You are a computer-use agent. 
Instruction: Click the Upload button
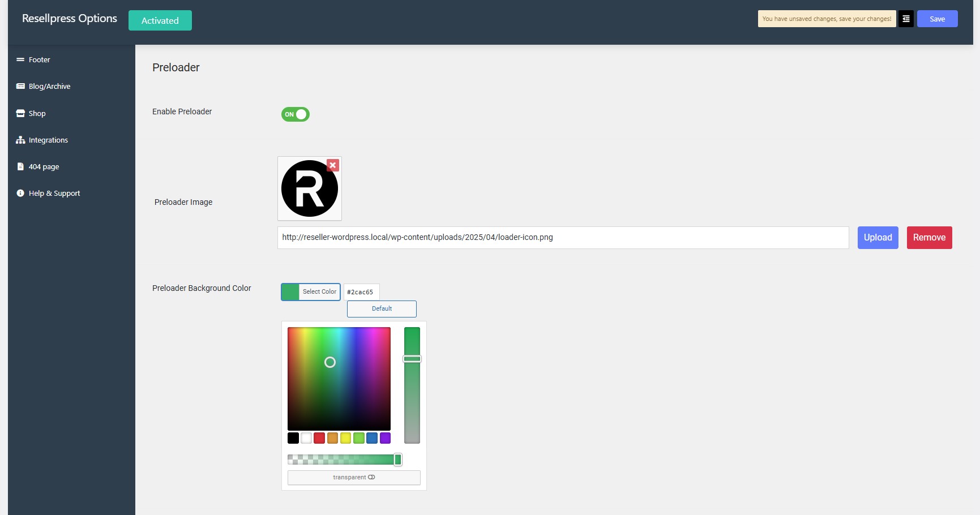878,238
